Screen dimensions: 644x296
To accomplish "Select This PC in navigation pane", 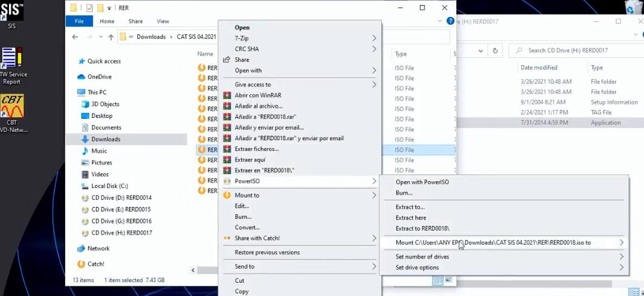I will click(96, 92).
